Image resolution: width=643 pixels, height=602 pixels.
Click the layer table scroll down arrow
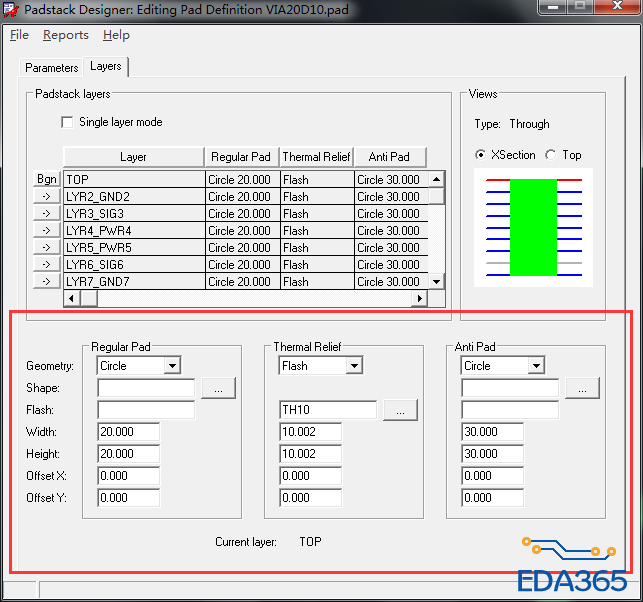click(x=436, y=282)
